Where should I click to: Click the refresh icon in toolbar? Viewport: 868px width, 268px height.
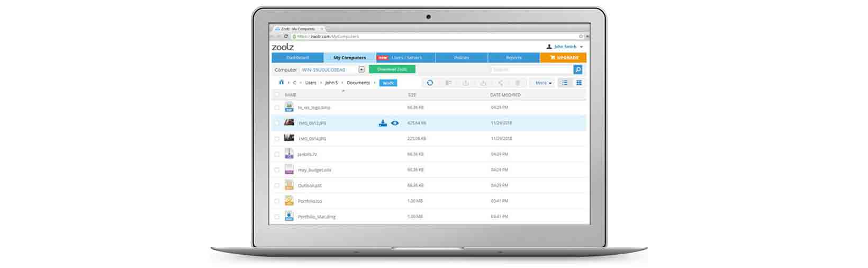click(430, 83)
